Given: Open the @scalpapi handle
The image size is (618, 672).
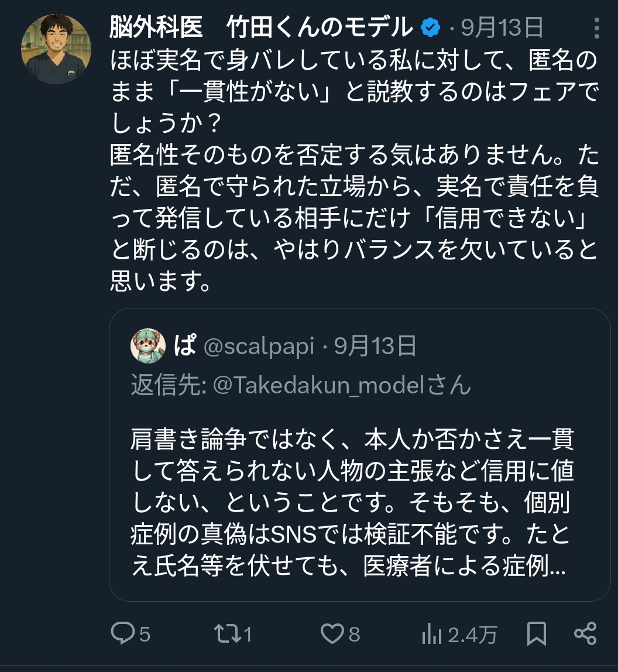Looking at the screenshot, I should coord(259,347).
